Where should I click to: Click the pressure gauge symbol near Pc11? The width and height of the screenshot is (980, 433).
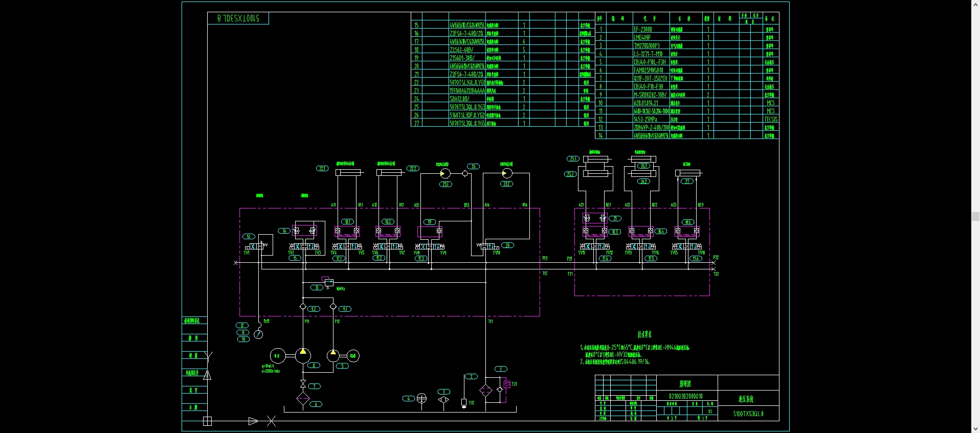click(258, 334)
